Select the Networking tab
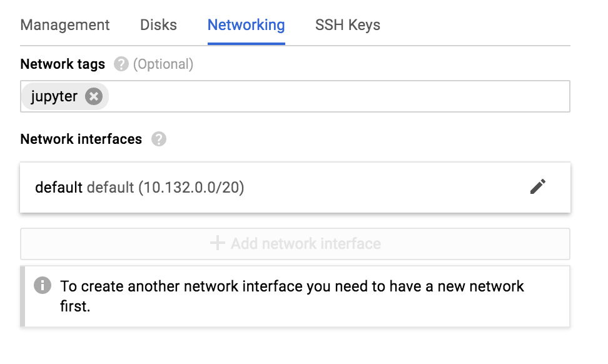 pyautogui.click(x=246, y=25)
